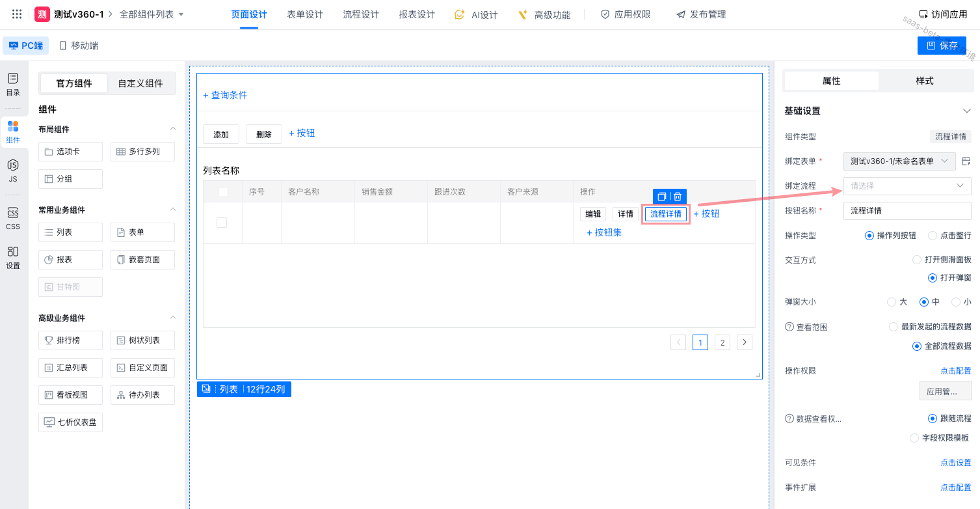Switch to the 样式 tab

(x=924, y=81)
